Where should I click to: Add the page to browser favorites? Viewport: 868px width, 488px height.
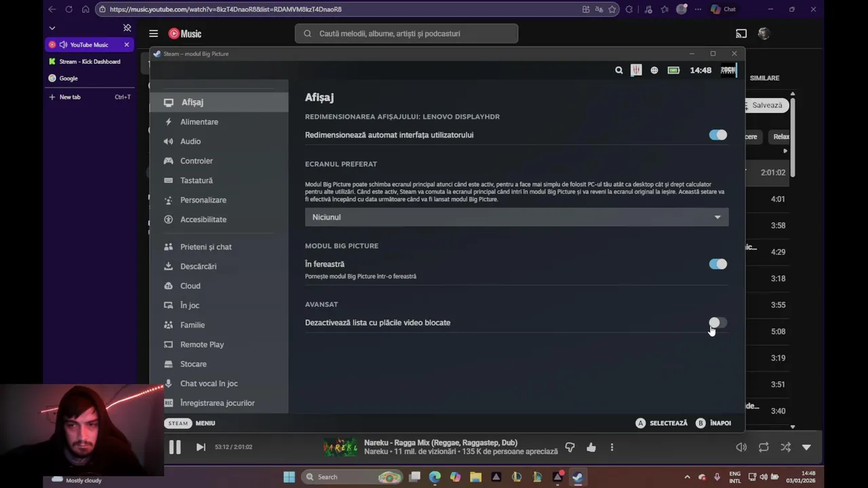tap(612, 9)
